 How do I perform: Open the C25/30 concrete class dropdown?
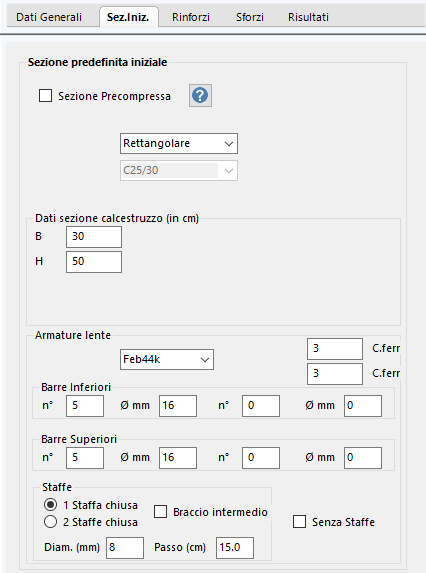tap(179, 170)
